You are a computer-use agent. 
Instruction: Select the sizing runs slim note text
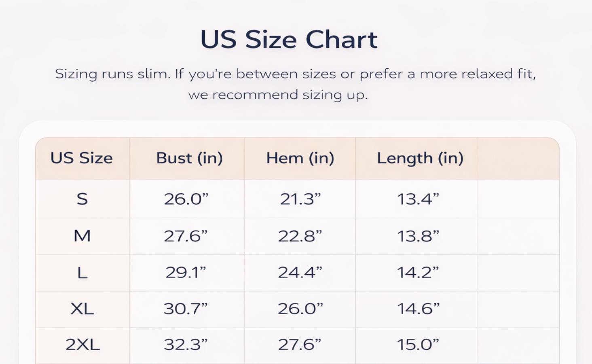[295, 84]
